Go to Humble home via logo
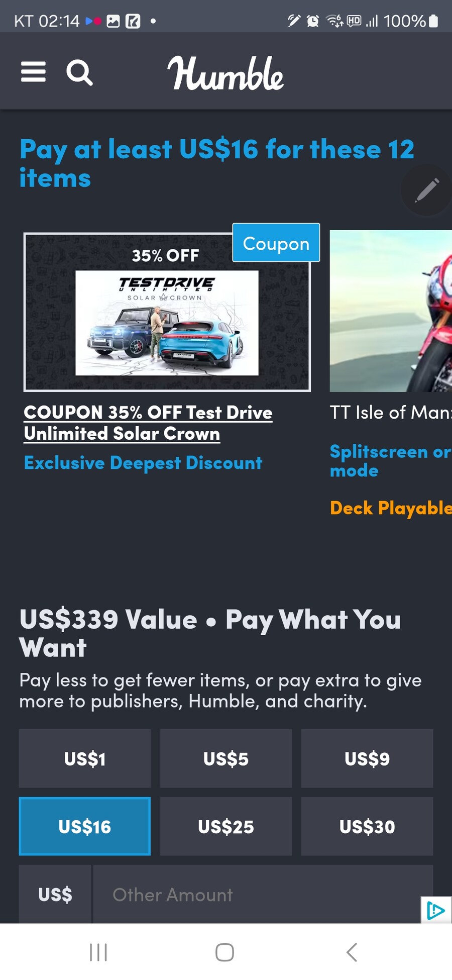452x980 pixels. [x=225, y=73]
